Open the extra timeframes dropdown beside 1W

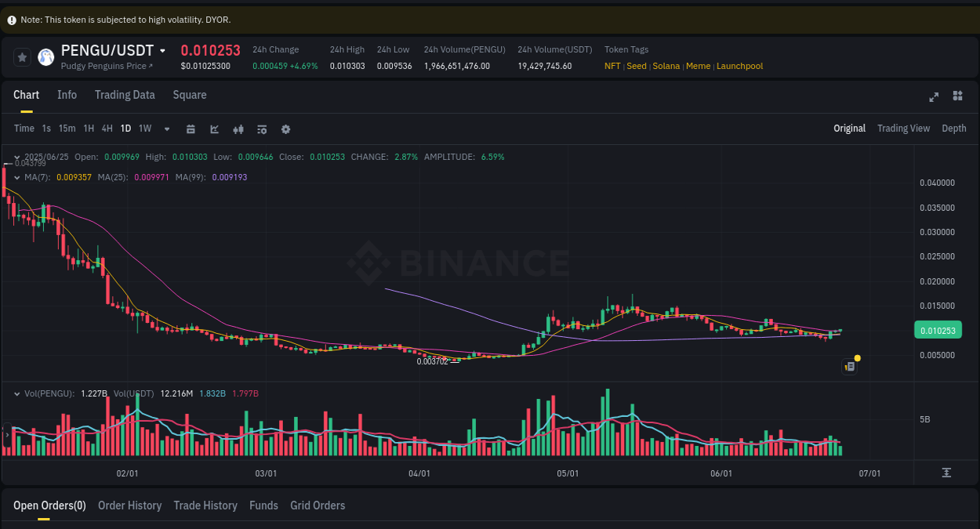click(166, 129)
